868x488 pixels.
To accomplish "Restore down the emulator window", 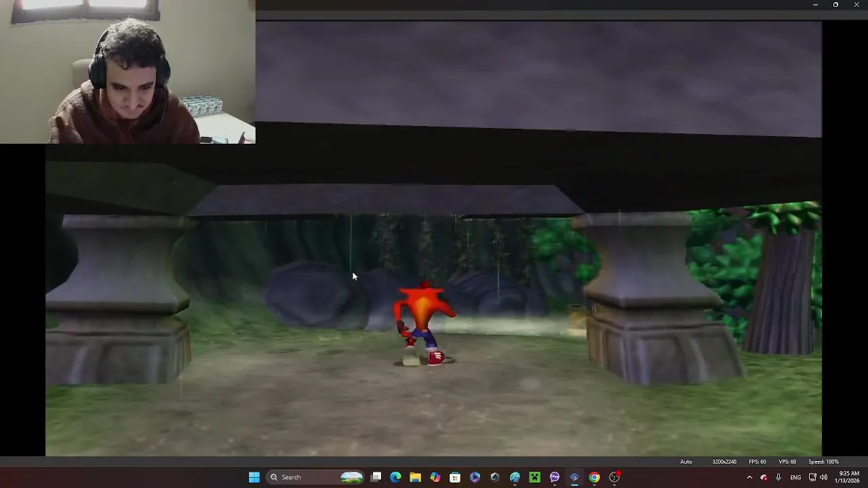I will (x=835, y=5).
